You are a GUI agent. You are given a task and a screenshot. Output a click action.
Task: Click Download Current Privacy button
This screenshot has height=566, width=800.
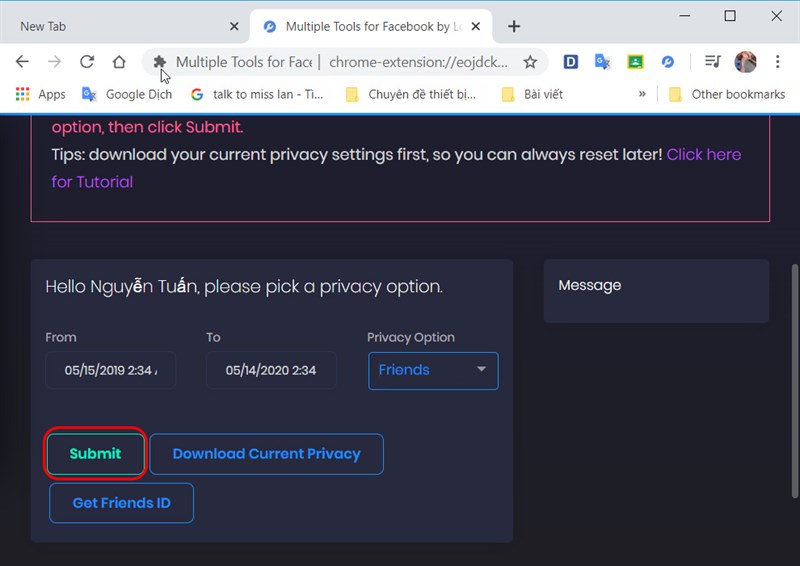pos(266,454)
